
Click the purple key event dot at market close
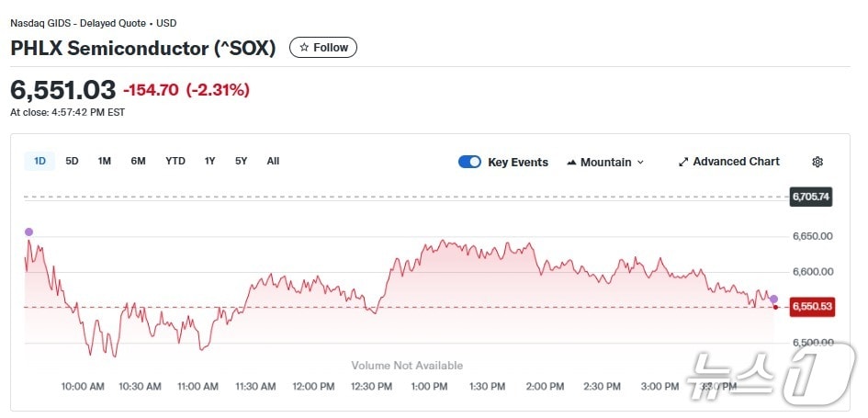(773, 299)
